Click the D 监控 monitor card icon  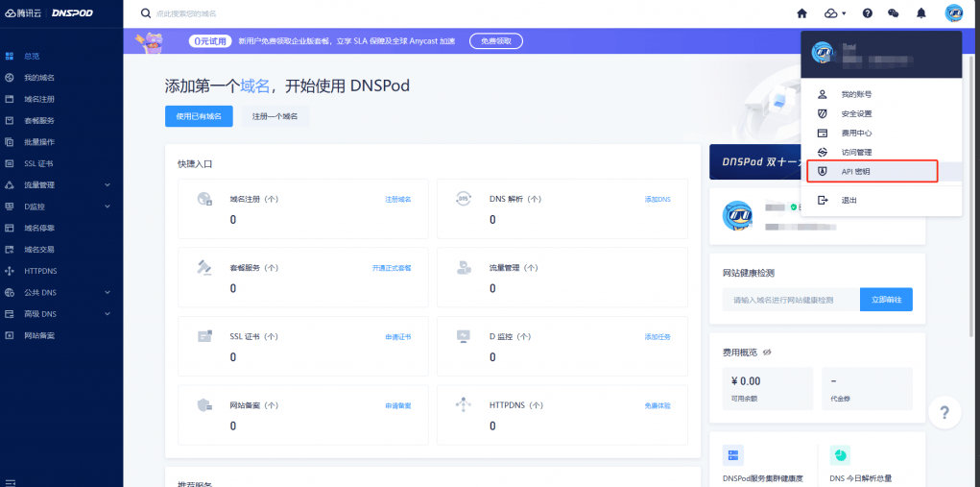point(464,336)
